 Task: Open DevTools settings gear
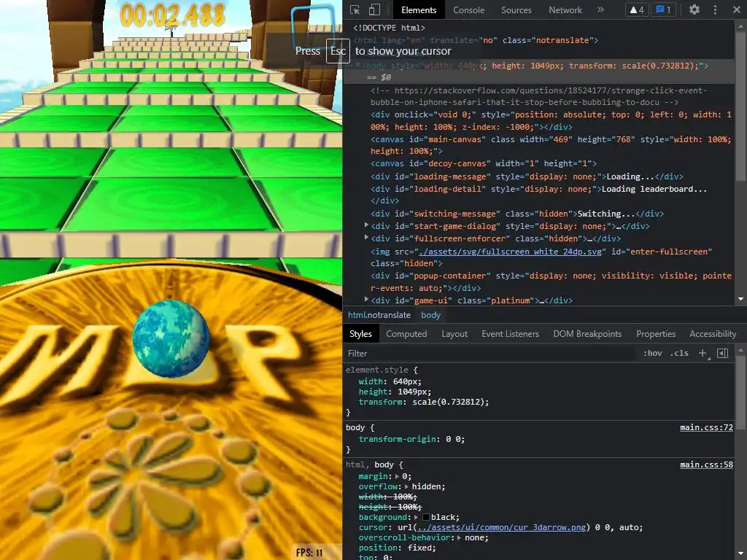pyautogui.click(x=694, y=9)
